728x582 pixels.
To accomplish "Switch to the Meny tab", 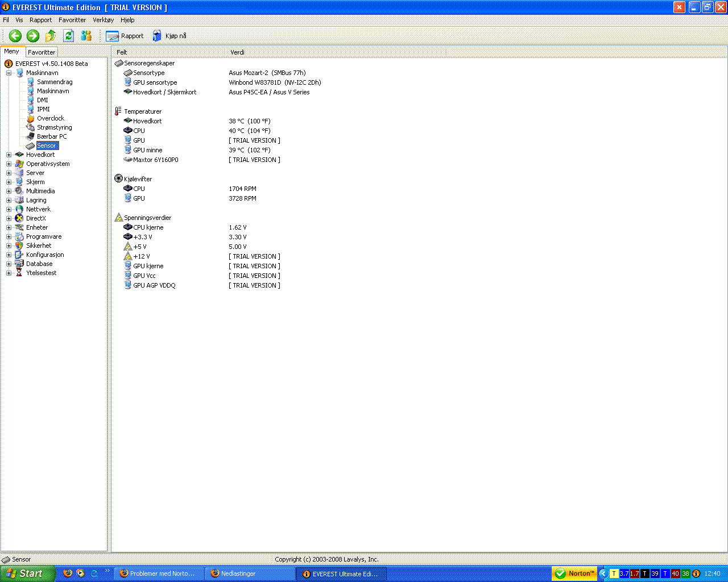I will point(12,51).
